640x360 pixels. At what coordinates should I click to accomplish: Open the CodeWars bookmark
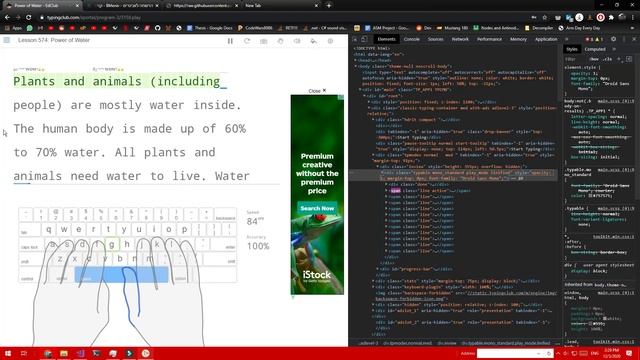tap(255, 28)
